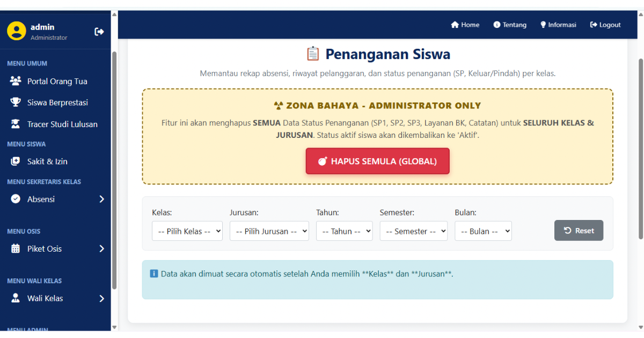Expand the Wali Kelas submenu

(x=55, y=298)
